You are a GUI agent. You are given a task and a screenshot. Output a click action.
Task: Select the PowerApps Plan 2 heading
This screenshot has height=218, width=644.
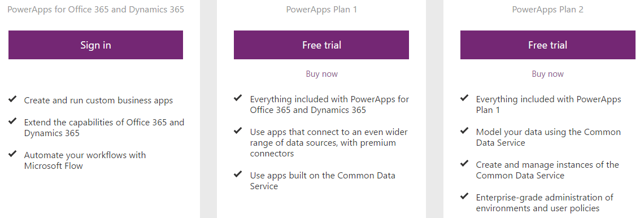[548, 9]
